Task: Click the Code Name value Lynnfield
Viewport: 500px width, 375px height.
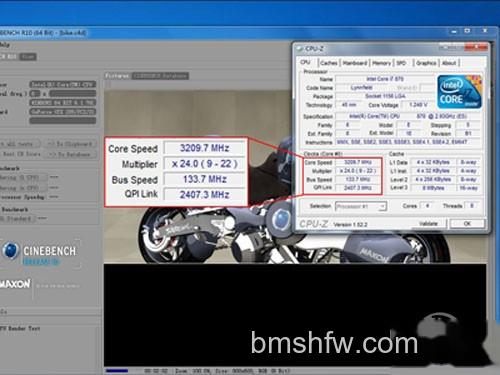Action: (x=362, y=88)
